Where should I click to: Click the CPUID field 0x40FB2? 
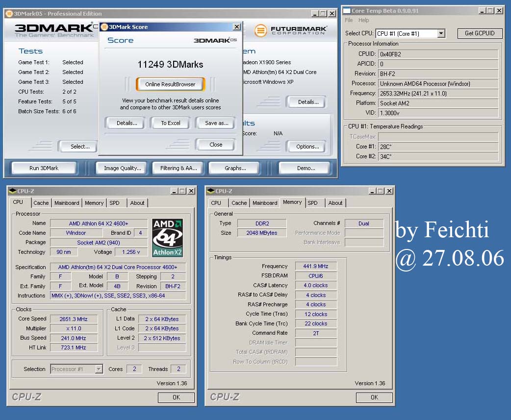438,54
